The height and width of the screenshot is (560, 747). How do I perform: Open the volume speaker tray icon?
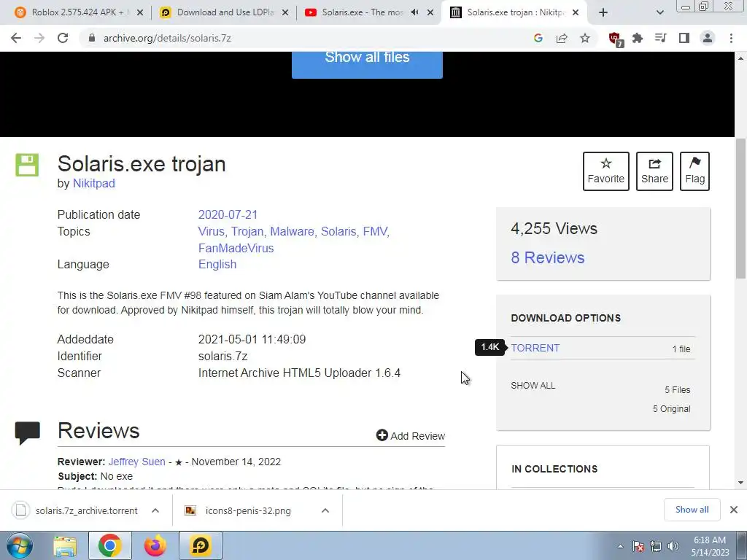click(673, 546)
